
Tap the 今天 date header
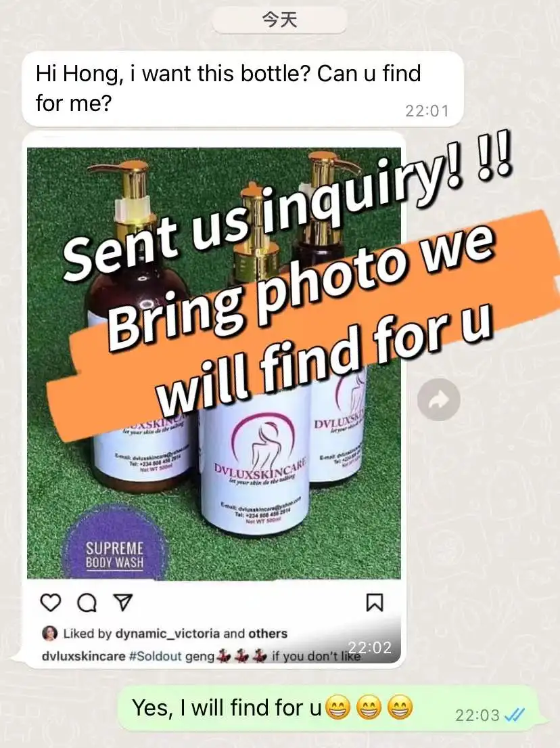(280, 20)
